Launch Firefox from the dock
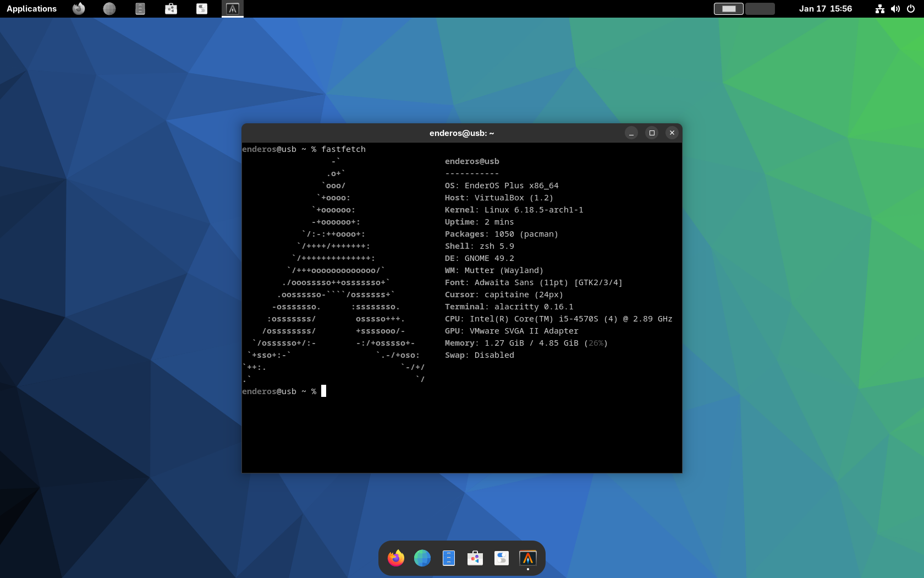The height and width of the screenshot is (578, 924). click(x=395, y=558)
